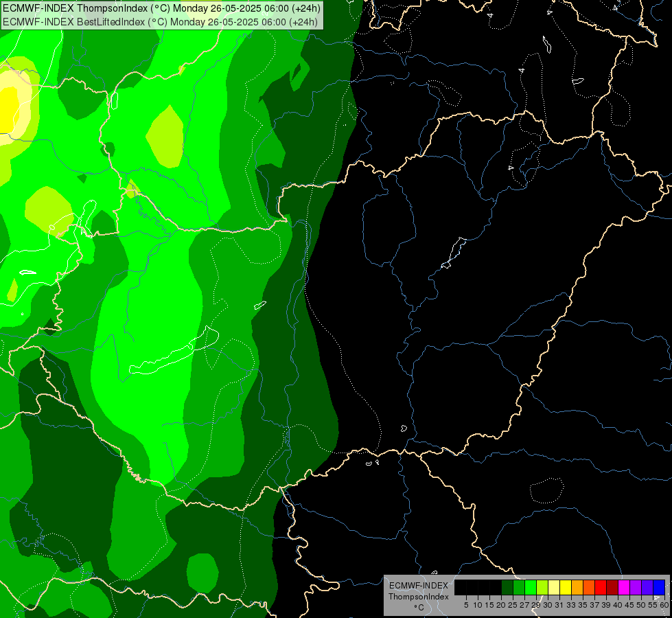Click the red 37-39 legend swatch
The width and height of the screenshot is (672, 618).
pyautogui.click(x=601, y=587)
